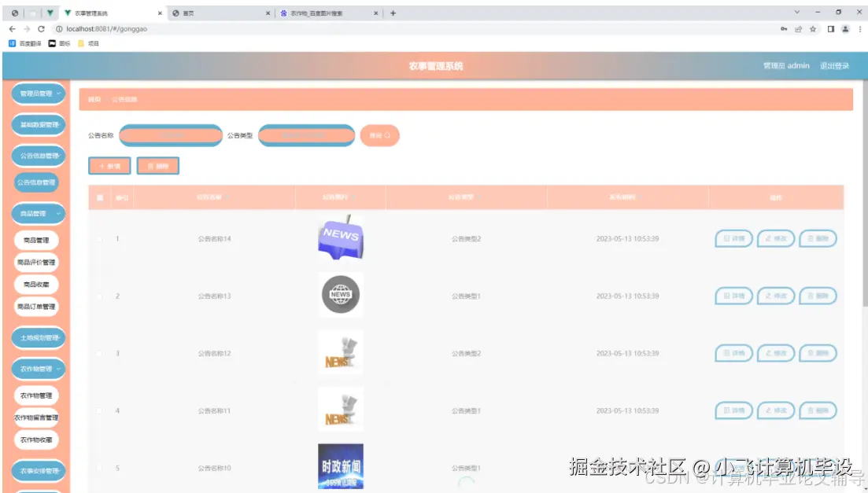The width and height of the screenshot is (868, 493).
Task: Click the 公告名称 search input
Action: [x=171, y=135]
